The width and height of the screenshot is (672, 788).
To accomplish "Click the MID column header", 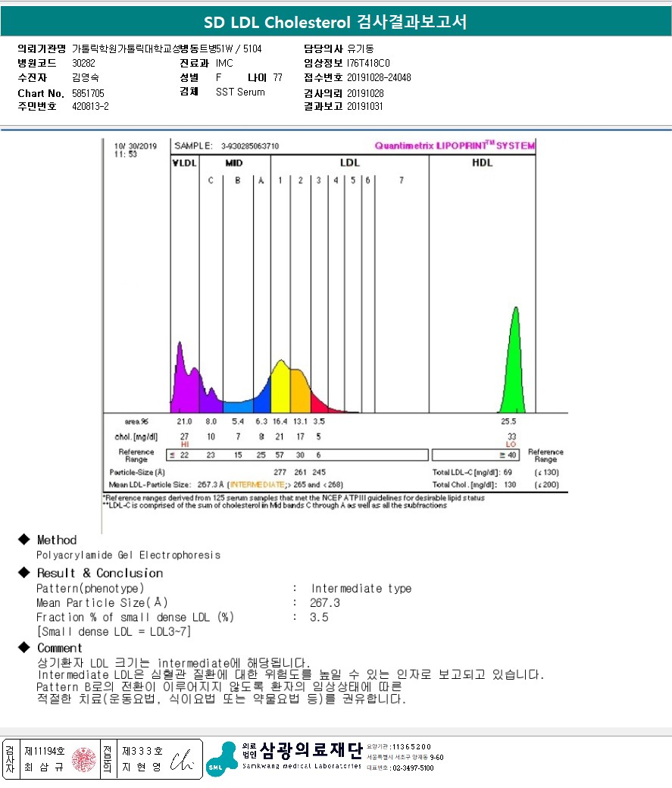I will point(234,163).
